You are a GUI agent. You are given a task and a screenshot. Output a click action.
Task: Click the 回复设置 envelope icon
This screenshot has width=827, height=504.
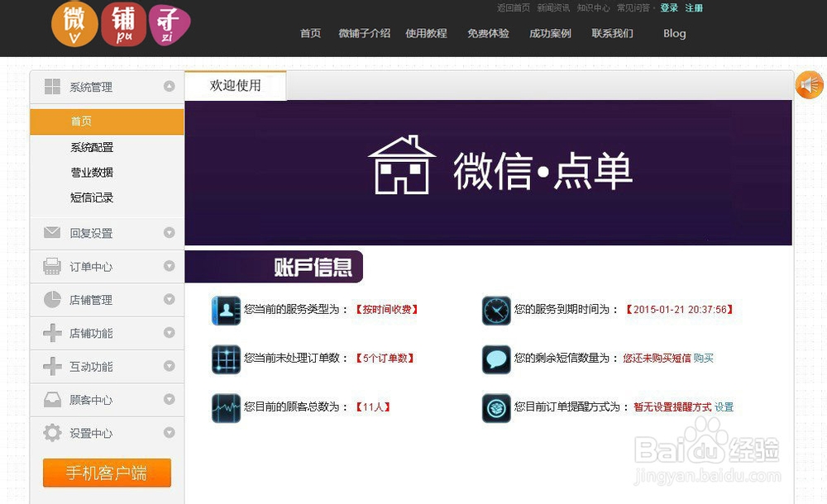(x=52, y=232)
